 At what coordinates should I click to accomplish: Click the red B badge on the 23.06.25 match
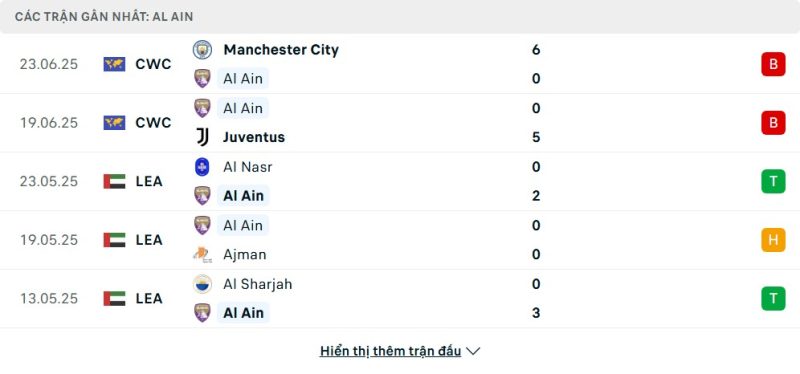[x=773, y=64]
